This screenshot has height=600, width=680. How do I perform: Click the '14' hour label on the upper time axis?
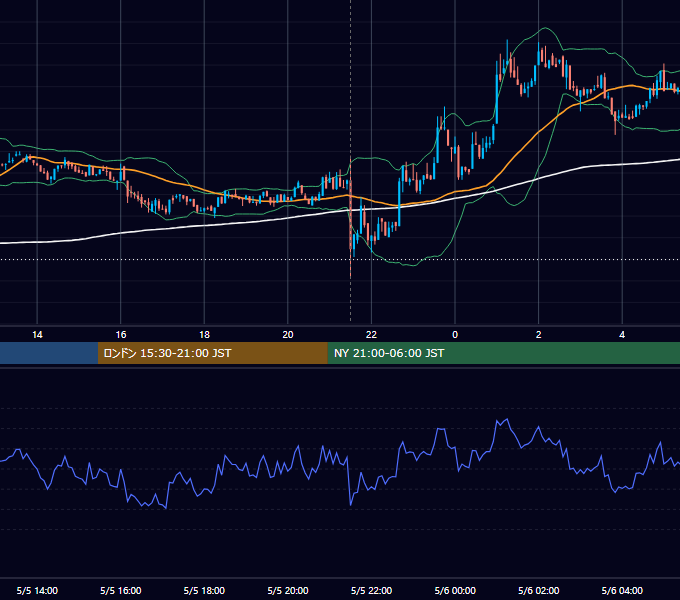click(x=37, y=335)
